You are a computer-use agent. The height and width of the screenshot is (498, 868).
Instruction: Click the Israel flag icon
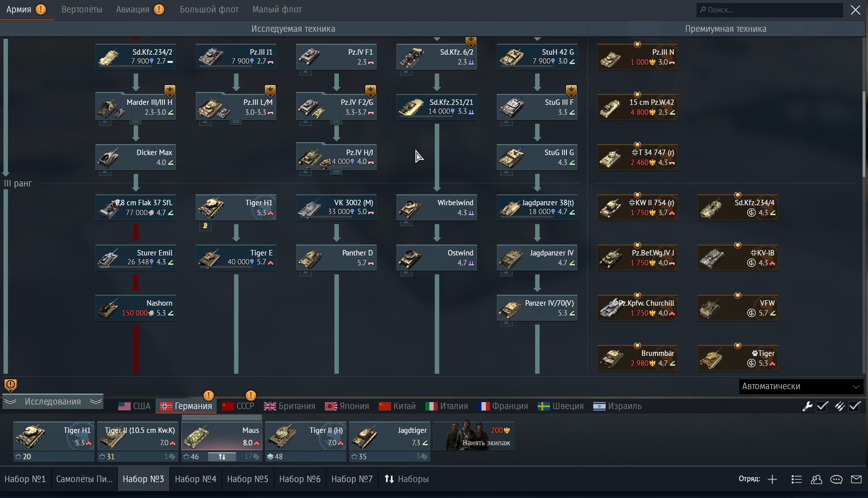pyautogui.click(x=600, y=406)
